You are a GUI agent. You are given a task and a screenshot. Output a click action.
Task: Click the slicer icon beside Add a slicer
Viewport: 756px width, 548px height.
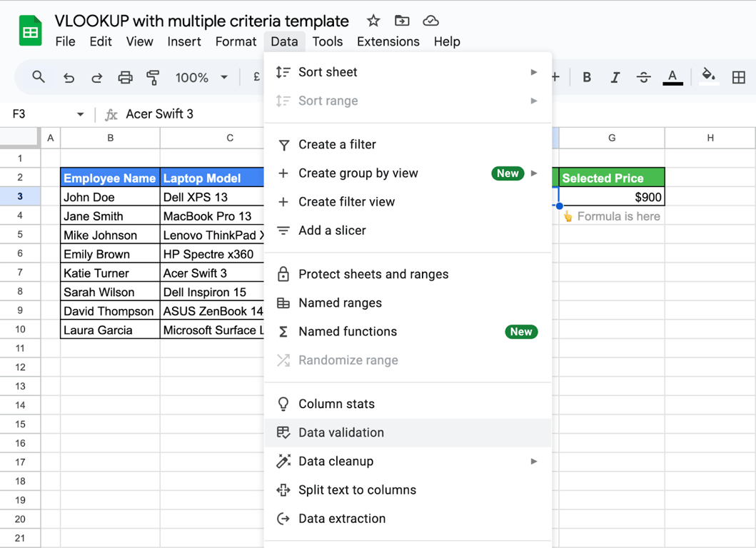(283, 230)
